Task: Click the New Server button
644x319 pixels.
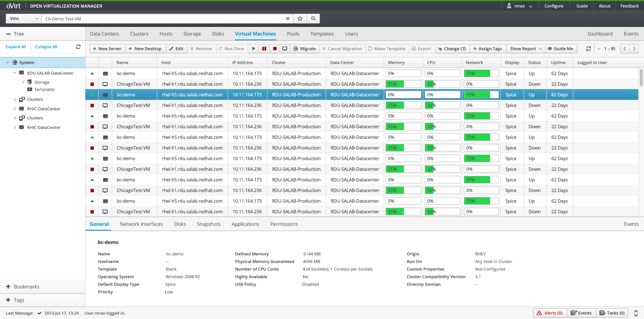Action: (x=107, y=49)
